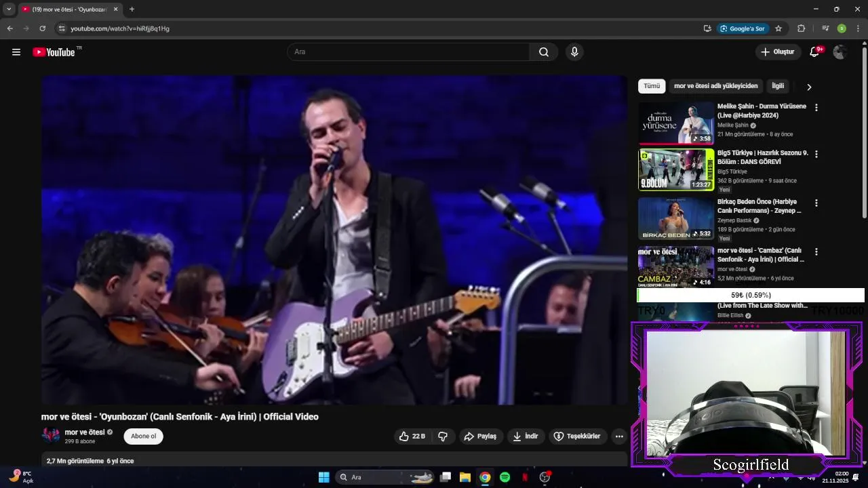Click the taskbar Ara search box
This screenshot has height=488, width=868.
[x=384, y=477]
